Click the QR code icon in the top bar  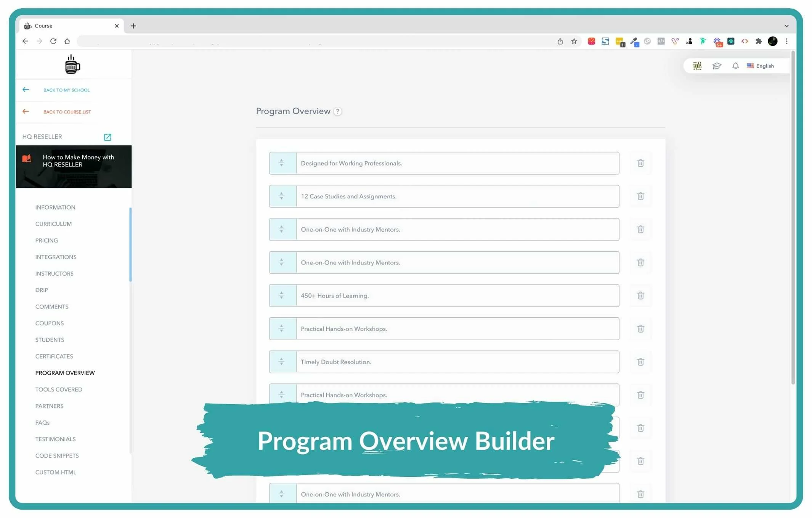[x=697, y=66]
